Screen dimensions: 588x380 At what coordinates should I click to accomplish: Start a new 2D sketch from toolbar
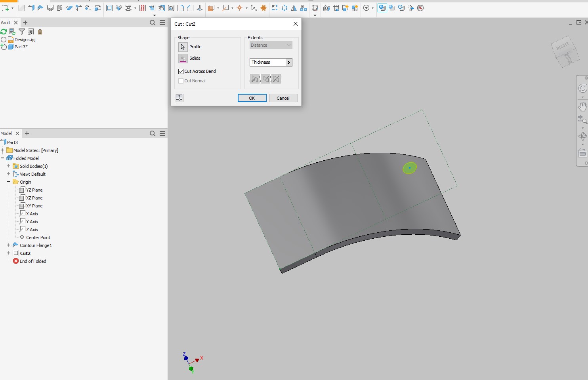[6, 8]
